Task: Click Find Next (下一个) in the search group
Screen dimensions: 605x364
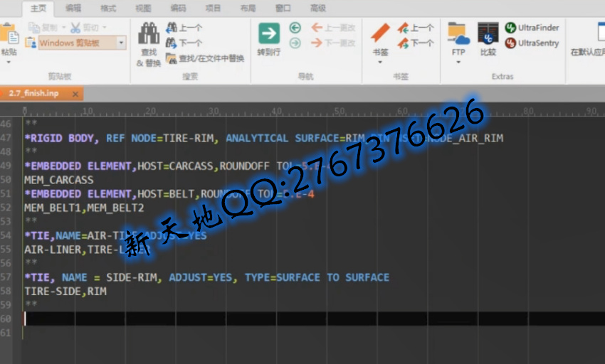Action: 184,43
